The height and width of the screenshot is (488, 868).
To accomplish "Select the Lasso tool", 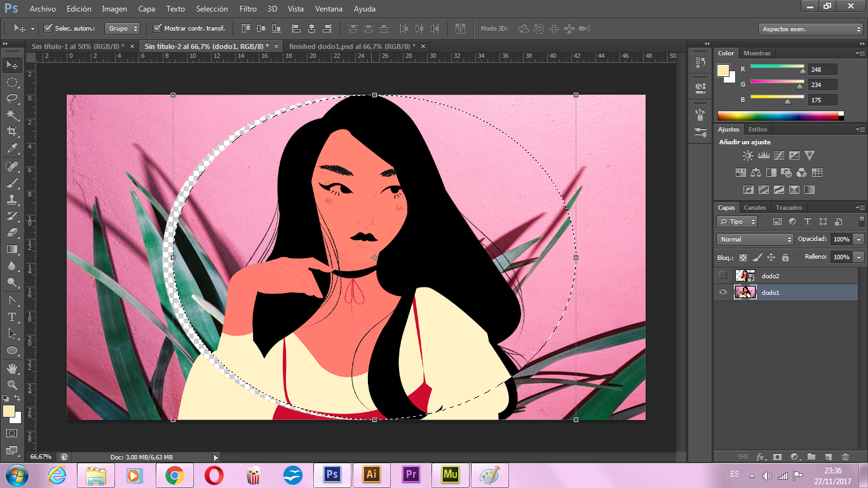I will (11, 98).
